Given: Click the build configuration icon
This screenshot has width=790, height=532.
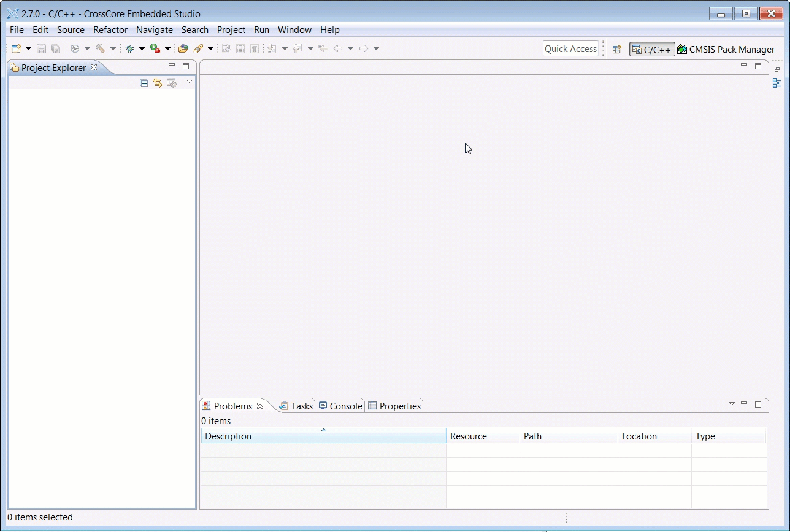Looking at the screenshot, I should (75, 48).
